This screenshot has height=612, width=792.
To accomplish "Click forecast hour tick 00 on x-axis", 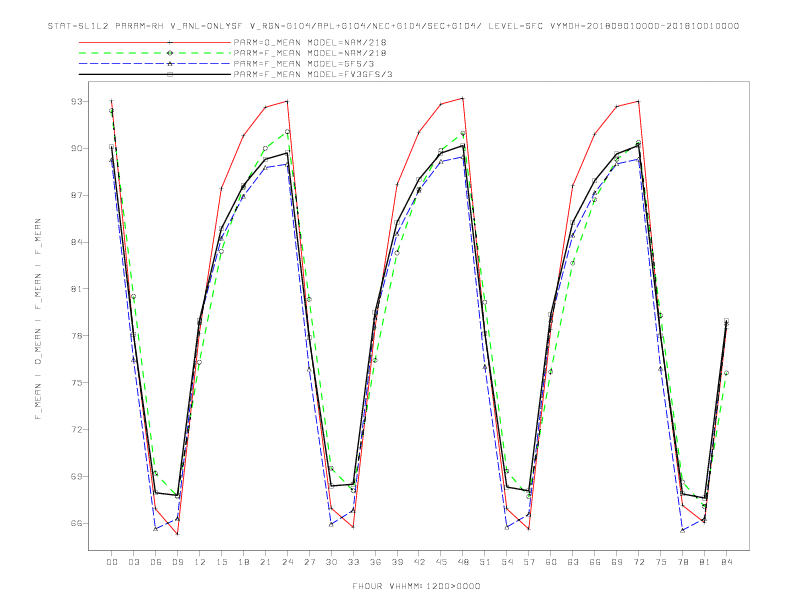I will pyautogui.click(x=112, y=562).
